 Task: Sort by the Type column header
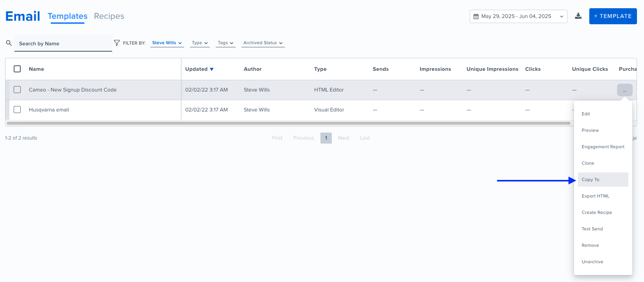pos(320,69)
